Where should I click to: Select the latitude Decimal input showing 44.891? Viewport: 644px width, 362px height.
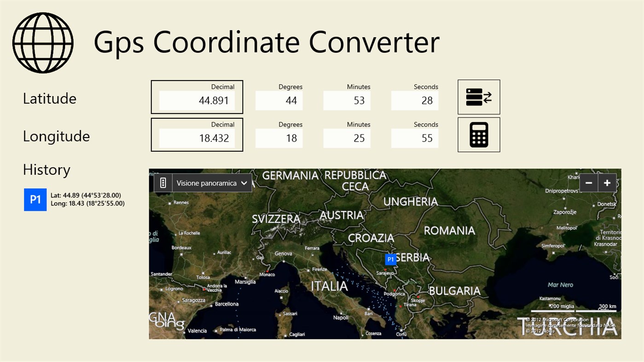(197, 100)
